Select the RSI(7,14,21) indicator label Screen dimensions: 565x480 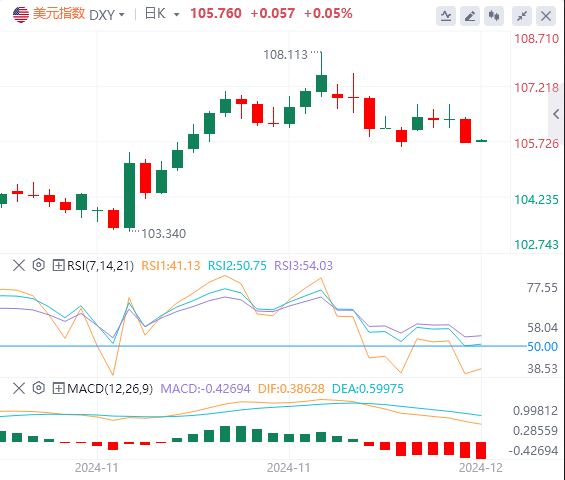pyautogui.click(x=100, y=266)
